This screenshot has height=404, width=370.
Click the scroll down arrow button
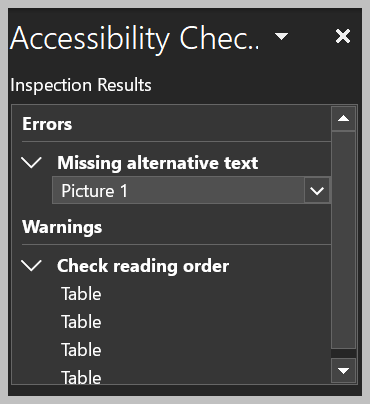(343, 371)
